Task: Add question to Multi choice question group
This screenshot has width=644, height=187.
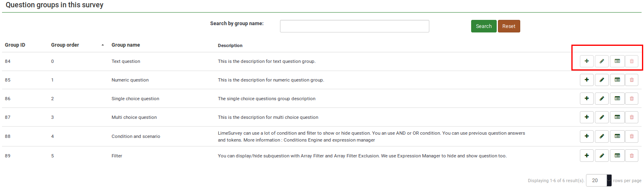Action: click(x=586, y=117)
